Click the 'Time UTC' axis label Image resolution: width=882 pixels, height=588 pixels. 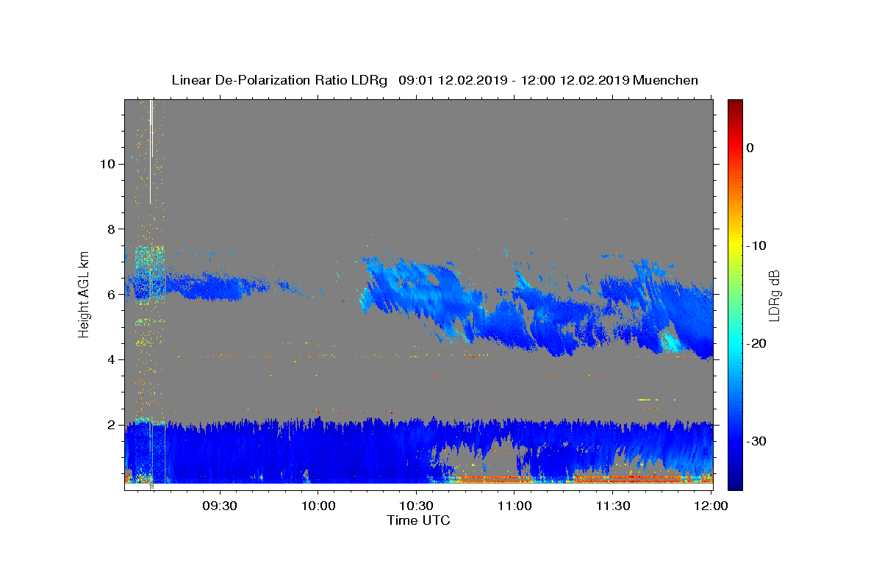click(x=418, y=520)
